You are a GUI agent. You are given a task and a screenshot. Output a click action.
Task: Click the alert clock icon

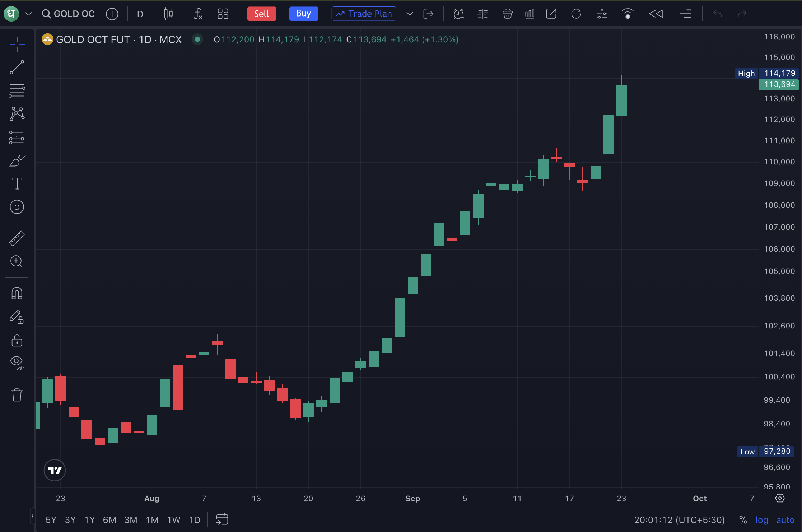[x=458, y=14]
